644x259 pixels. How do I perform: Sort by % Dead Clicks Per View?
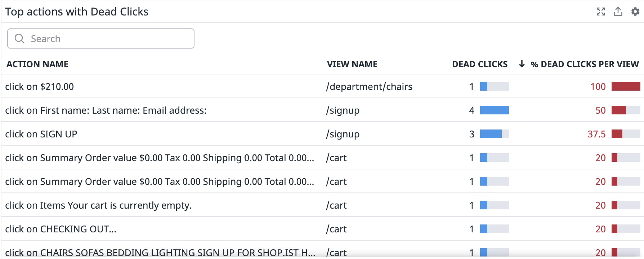(x=584, y=64)
